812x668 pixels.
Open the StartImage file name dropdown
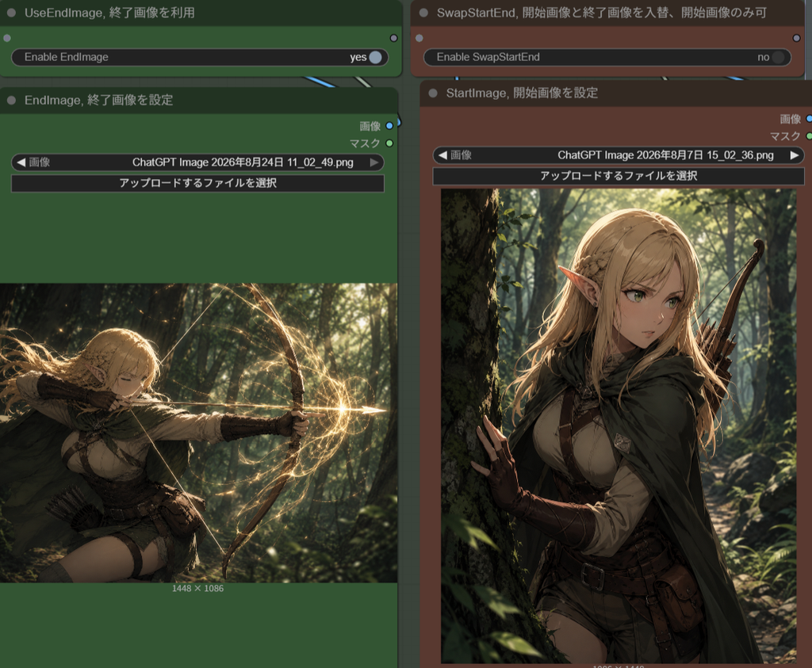619,155
